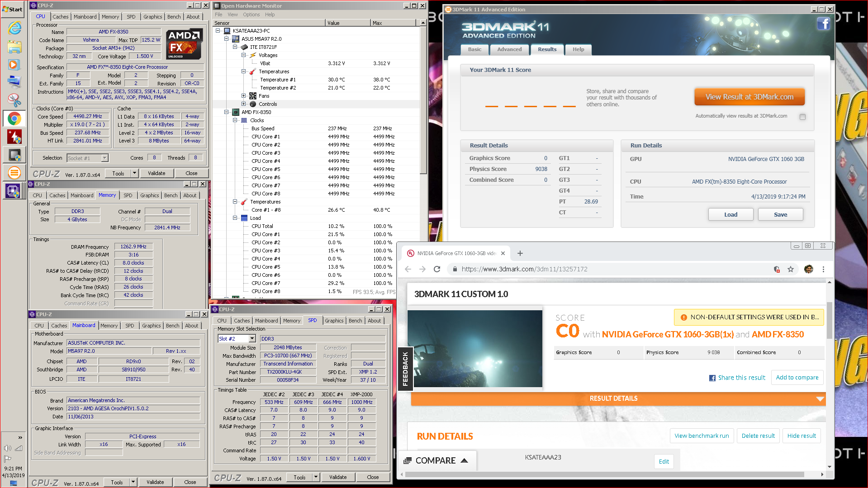The image size is (868, 488).
Task: Collapse the Voltages node
Action: point(243,55)
